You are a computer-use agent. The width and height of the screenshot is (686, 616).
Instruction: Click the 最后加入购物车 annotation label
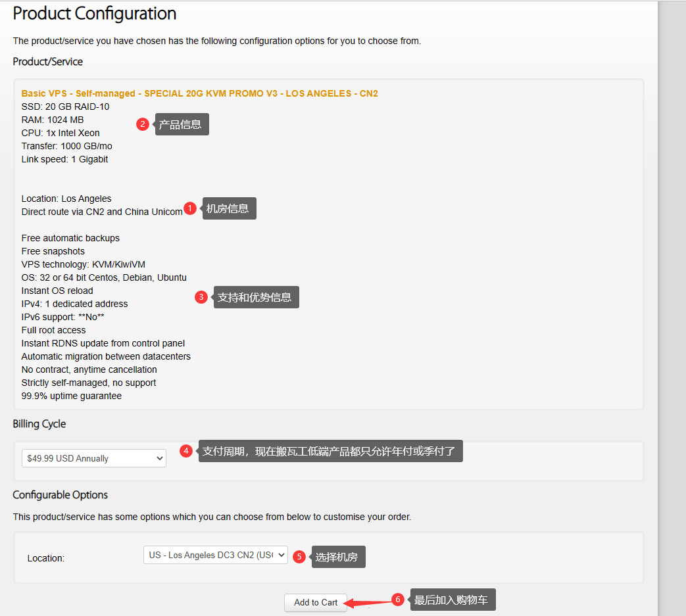(x=452, y=600)
